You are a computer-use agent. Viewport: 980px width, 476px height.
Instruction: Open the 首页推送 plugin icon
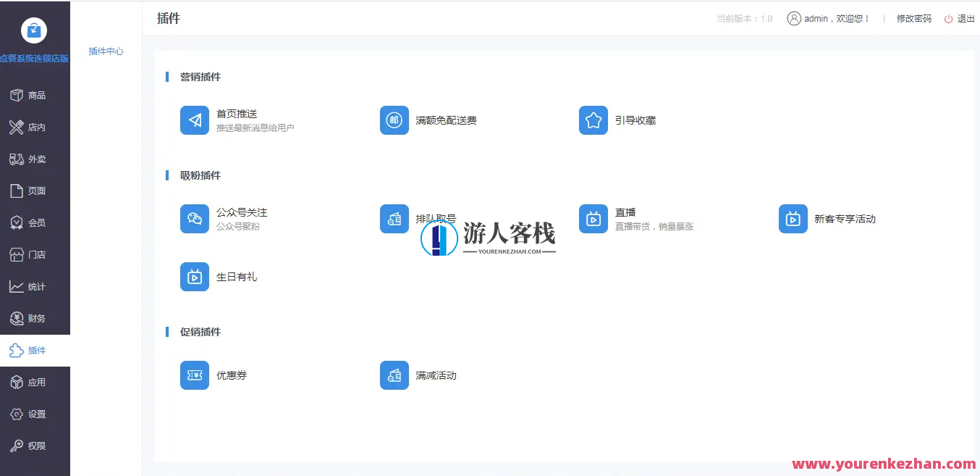[x=195, y=120]
